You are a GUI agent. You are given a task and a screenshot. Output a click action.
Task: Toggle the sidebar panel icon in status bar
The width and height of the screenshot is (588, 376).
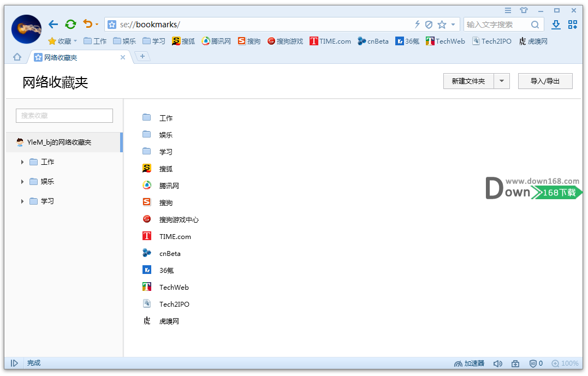[x=14, y=363]
